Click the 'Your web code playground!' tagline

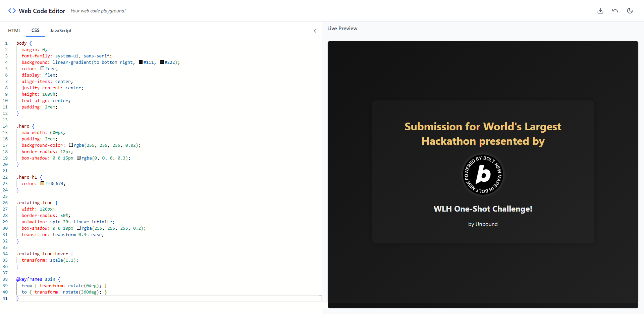98,11
